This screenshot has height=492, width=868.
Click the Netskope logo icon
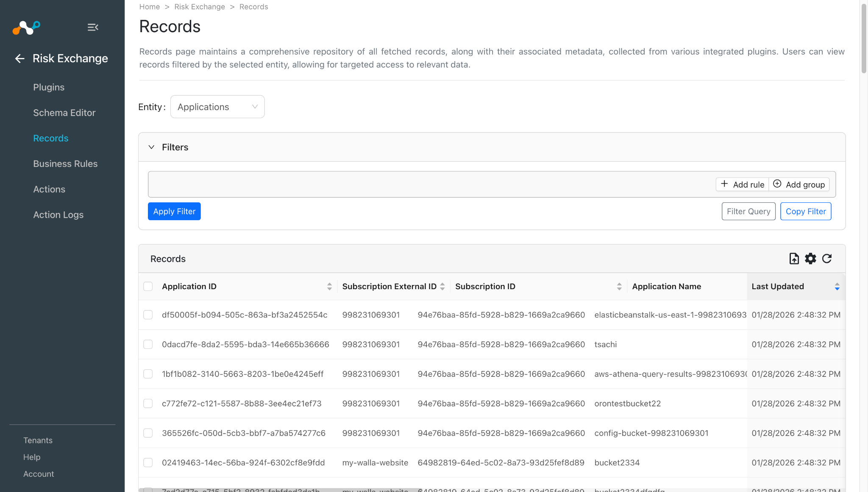point(26,28)
